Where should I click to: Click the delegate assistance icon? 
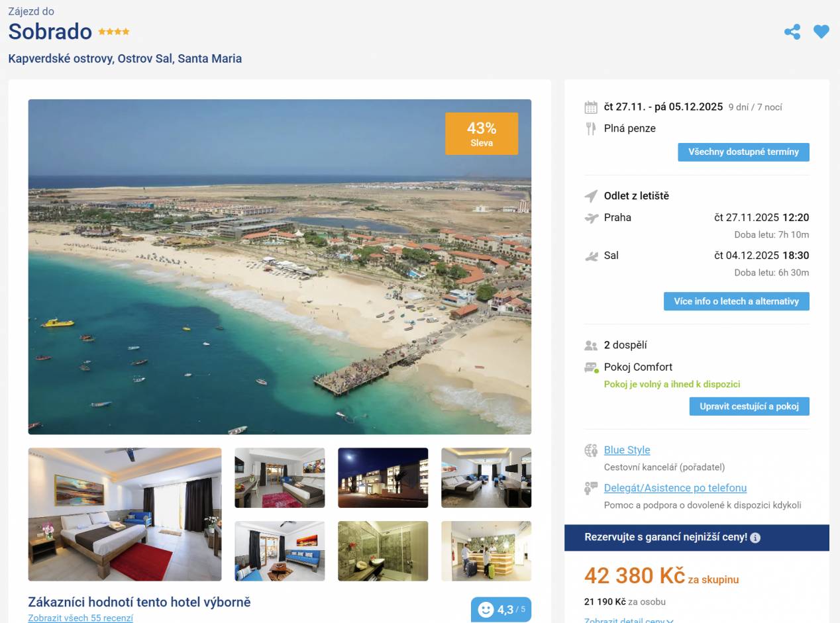[591, 489]
